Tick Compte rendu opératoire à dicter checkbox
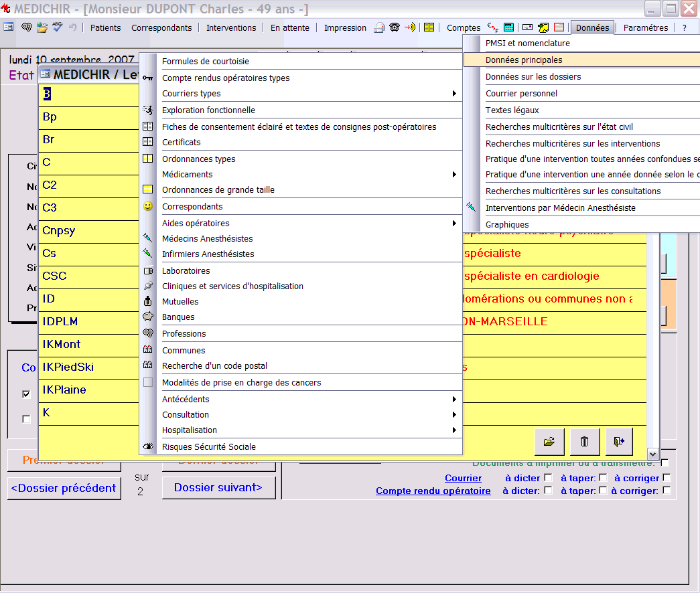The height and width of the screenshot is (593, 700). tap(548, 491)
